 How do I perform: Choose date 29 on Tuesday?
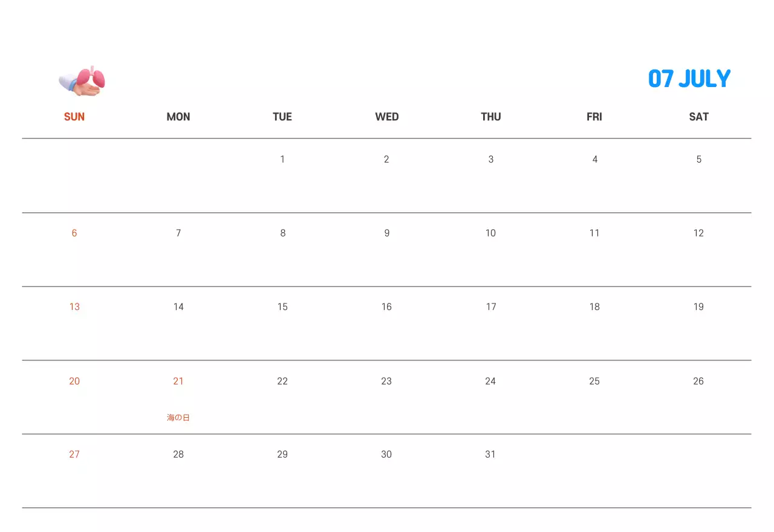(x=282, y=455)
